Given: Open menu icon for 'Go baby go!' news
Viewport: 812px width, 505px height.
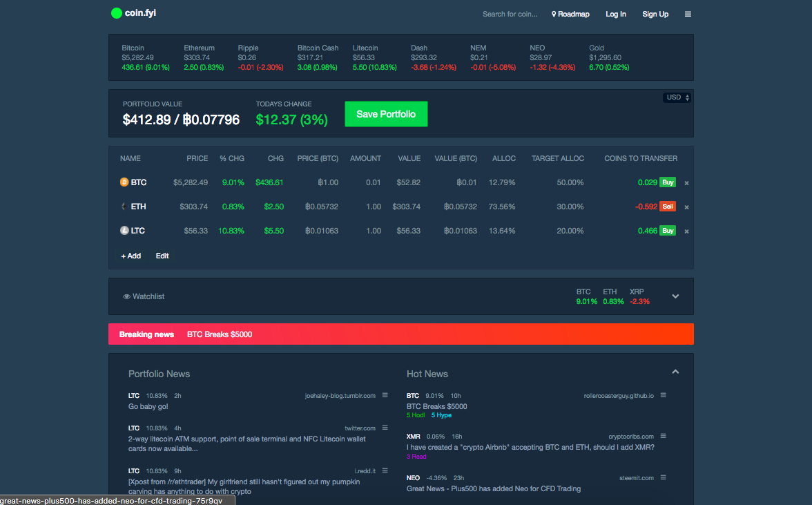Looking at the screenshot, I should 385,395.
